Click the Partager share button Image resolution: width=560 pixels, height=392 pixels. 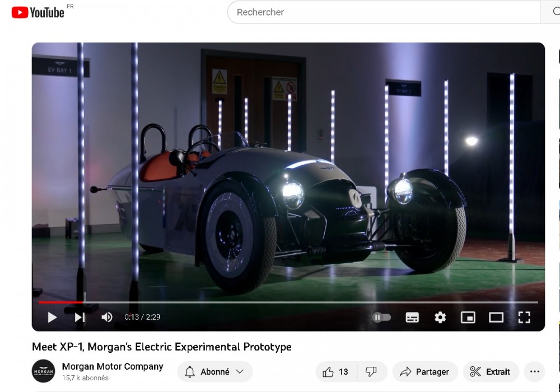coord(425,372)
